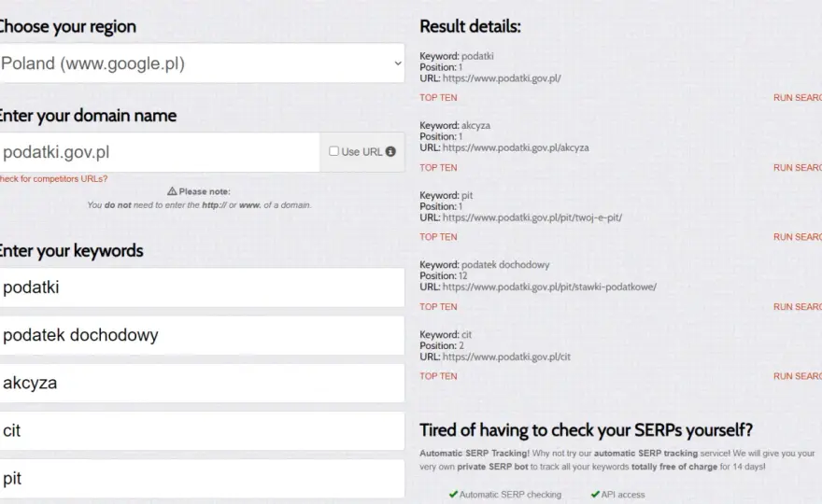The width and height of the screenshot is (822, 504).
Task: Select the podatek dochodowy keyword field
Action: coord(202,335)
